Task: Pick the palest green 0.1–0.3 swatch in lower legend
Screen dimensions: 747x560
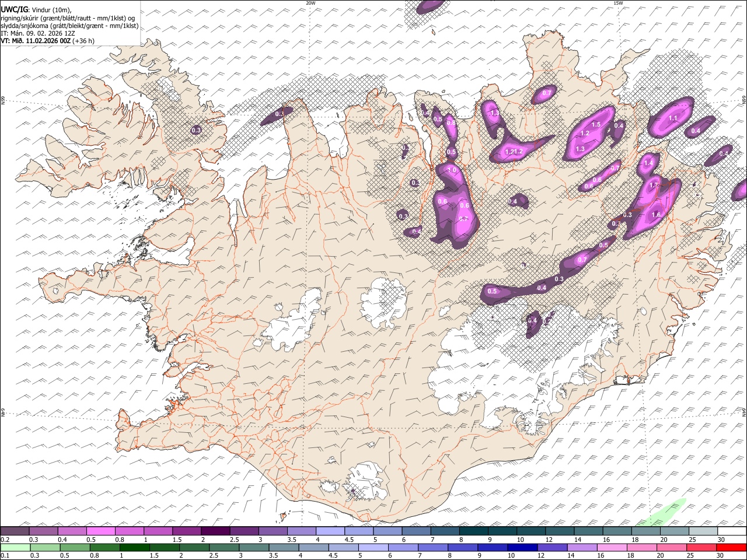Action: (x=15, y=547)
